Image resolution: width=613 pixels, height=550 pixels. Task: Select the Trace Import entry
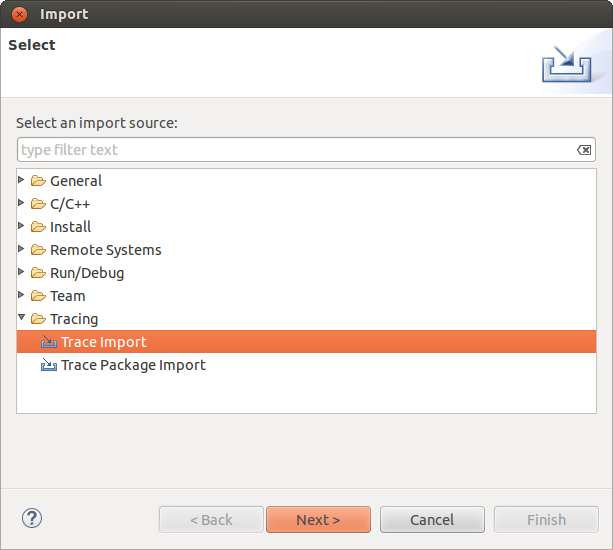pos(104,342)
